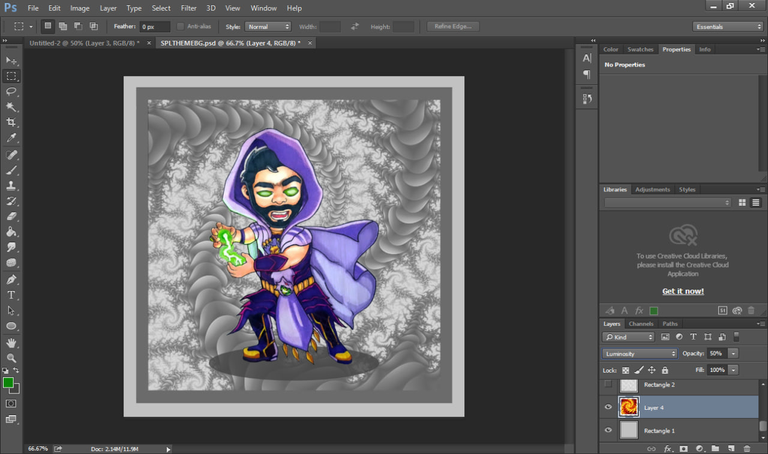
Task: Open the Essentials workspace dropdown
Action: click(x=728, y=26)
